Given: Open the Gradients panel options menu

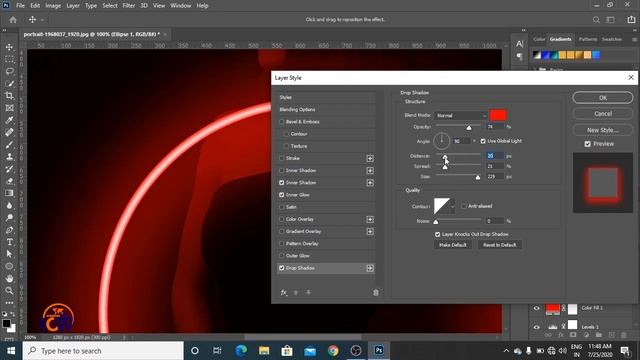Looking at the screenshot, I should point(635,40).
